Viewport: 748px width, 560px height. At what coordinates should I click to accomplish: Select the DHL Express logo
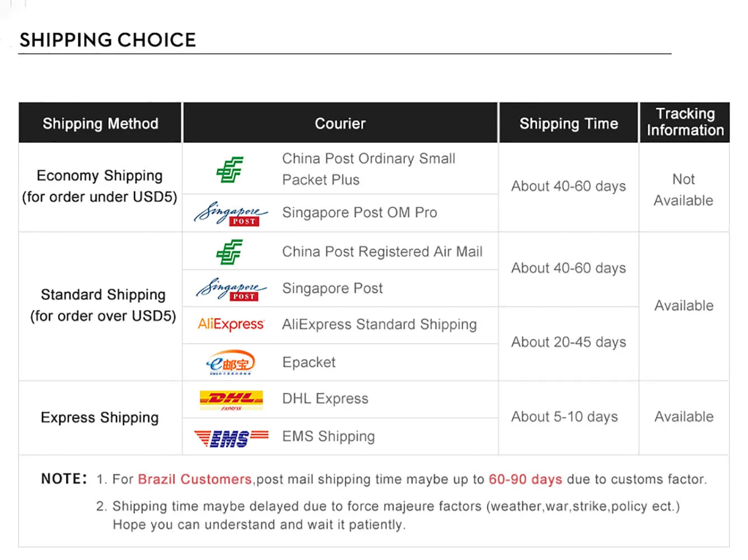[231, 399]
